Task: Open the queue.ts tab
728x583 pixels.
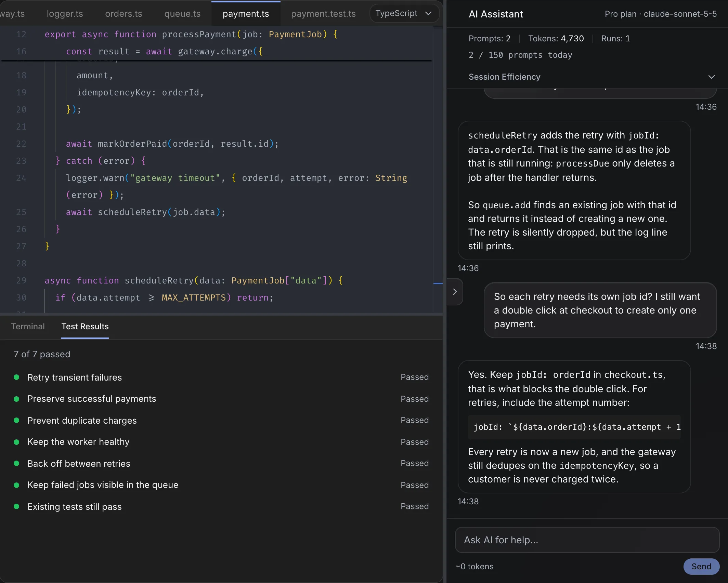Action: tap(182, 14)
